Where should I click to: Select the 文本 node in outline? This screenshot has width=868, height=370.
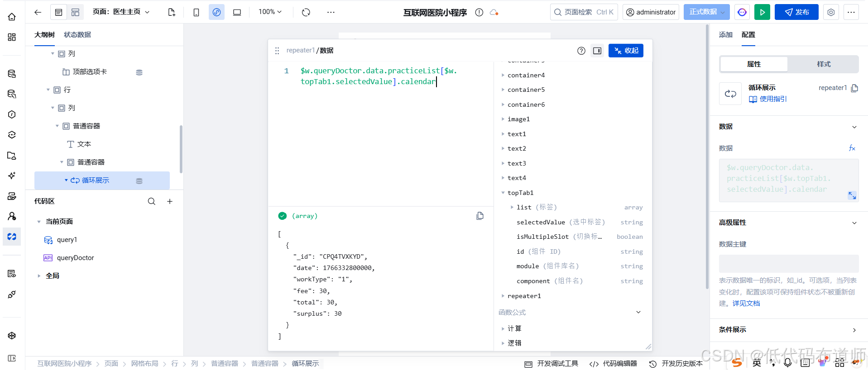84,144
